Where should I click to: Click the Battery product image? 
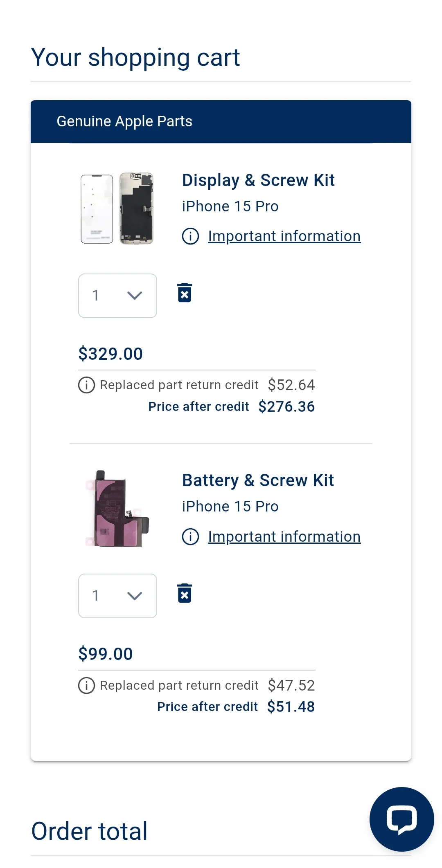tap(118, 509)
